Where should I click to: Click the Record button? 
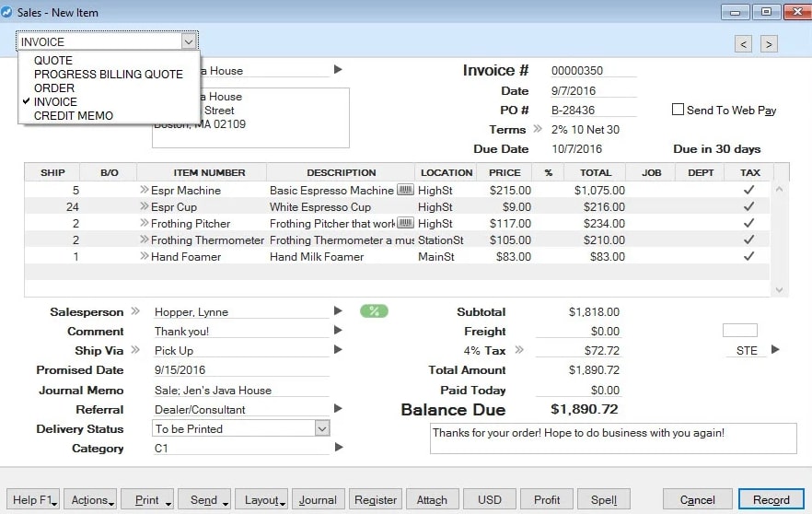(771, 499)
